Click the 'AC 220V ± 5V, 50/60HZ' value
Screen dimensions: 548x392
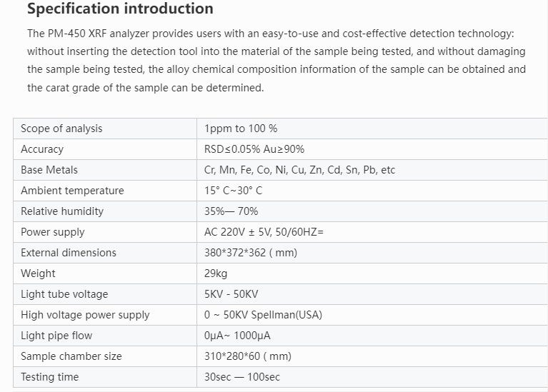click(264, 232)
